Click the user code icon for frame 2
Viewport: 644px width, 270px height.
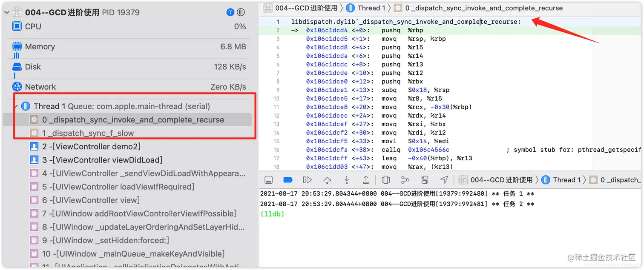click(x=34, y=147)
